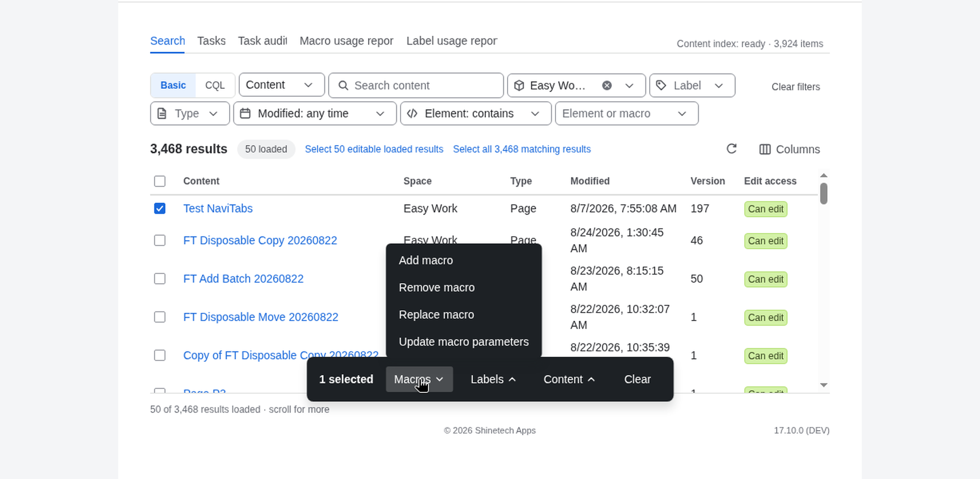980x479 pixels.
Task: Check the FT Disposable Copy 20260822 row
Action: 160,241
